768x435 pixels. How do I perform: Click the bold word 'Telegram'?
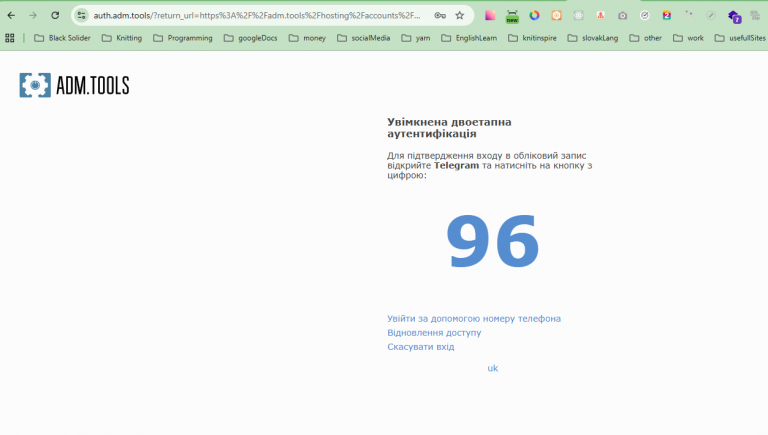pos(456,165)
